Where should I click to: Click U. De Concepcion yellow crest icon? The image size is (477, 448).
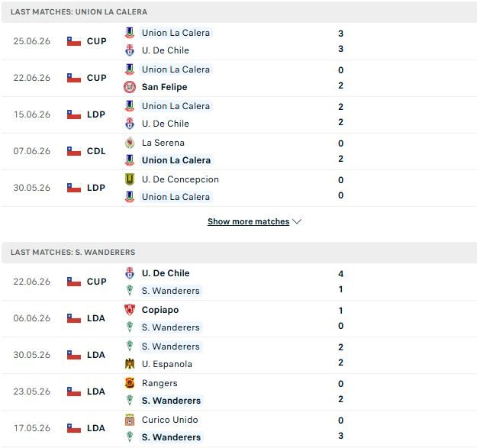coord(130,179)
